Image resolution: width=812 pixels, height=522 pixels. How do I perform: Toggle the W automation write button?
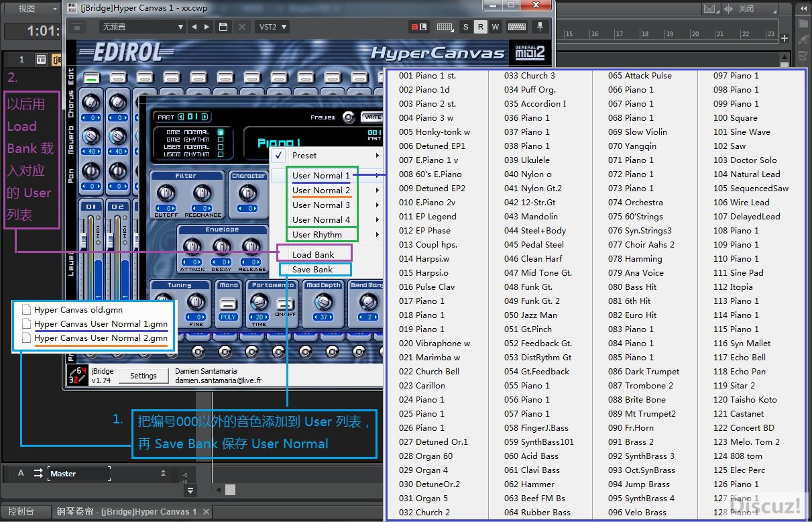click(x=495, y=27)
